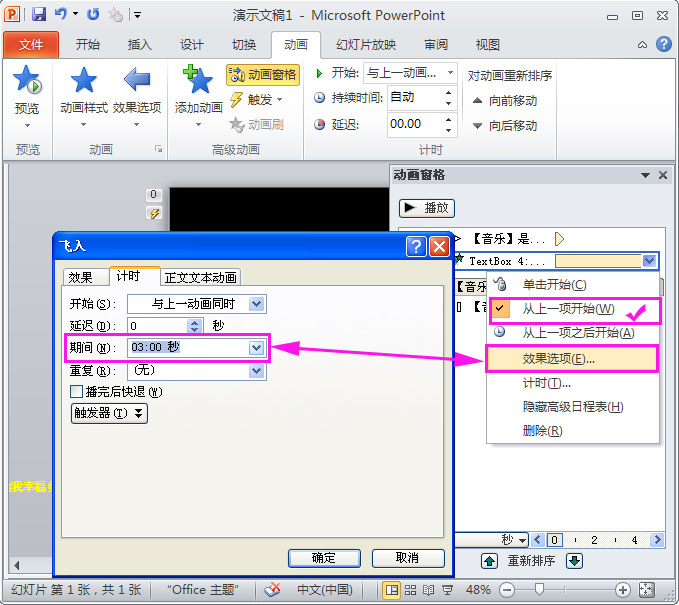Click the reorder up green arrow icon
This screenshot has width=679, height=605.
489,561
